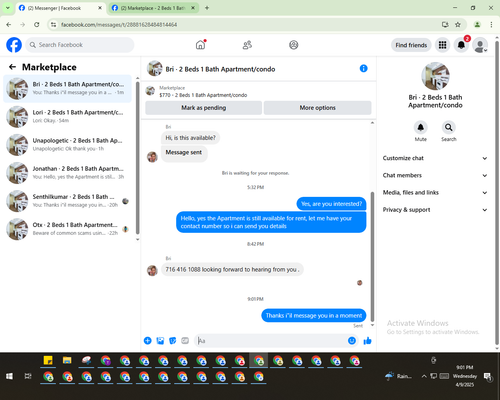Click the chat messages scrollbar
This screenshot has width=500, height=400.
pyautogui.click(x=372, y=257)
